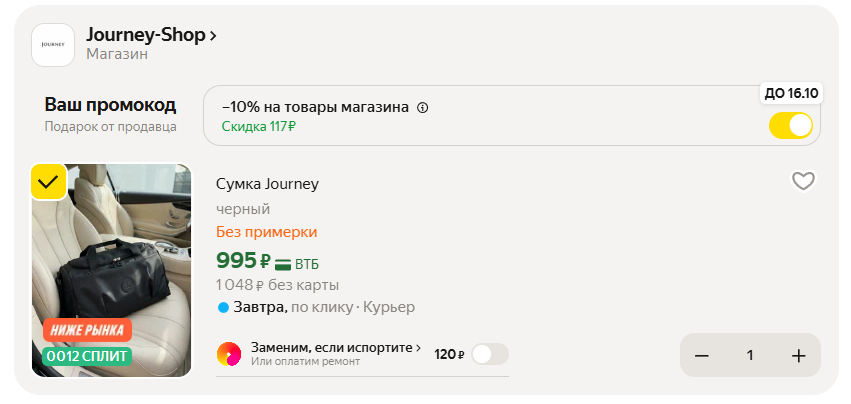Click the colorful protection service icon
Image resolution: width=851 pixels, height=404 pixels.
229,354
